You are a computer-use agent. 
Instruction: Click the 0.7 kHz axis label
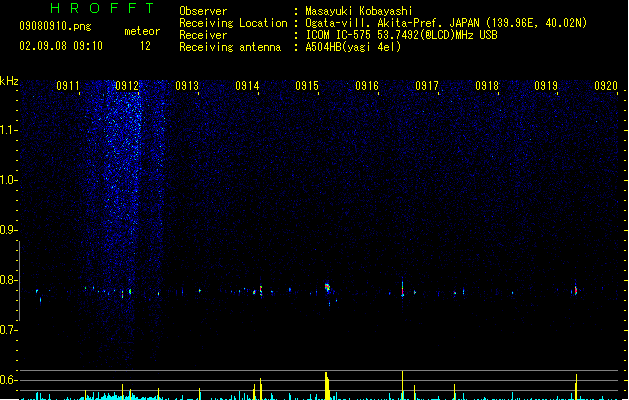click(9, 330)
